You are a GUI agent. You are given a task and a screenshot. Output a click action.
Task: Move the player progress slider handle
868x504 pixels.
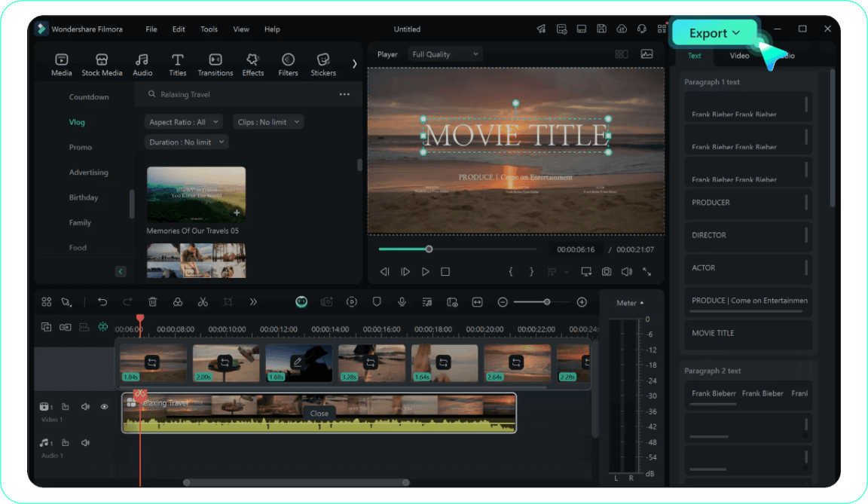pos(429,249)
